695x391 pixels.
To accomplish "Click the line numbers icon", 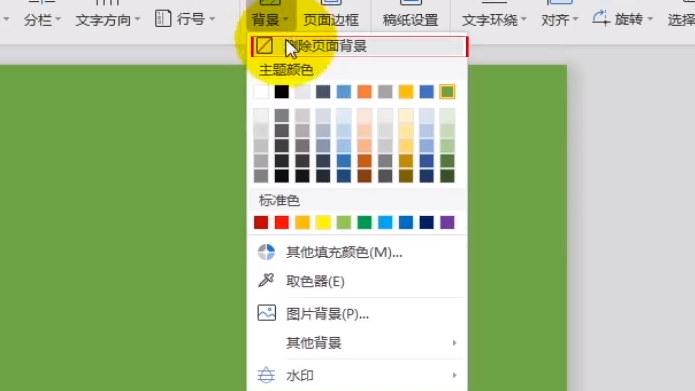I will (x=163, y=19).
